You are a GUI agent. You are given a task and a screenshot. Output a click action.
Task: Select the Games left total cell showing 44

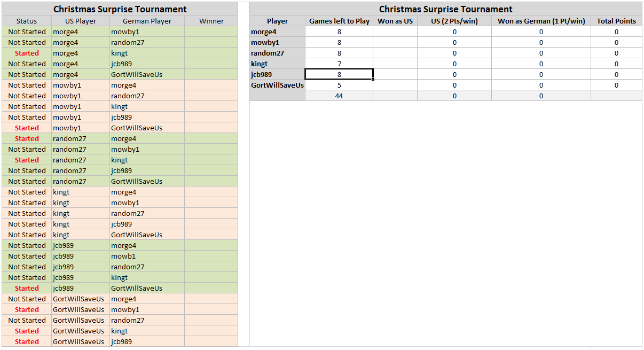pos(339,96)
